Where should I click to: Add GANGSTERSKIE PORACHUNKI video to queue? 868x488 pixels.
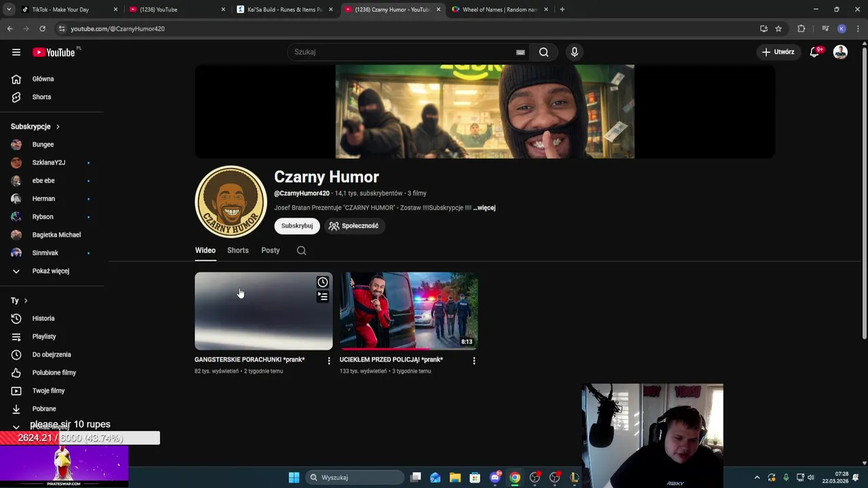click(323, 296)
